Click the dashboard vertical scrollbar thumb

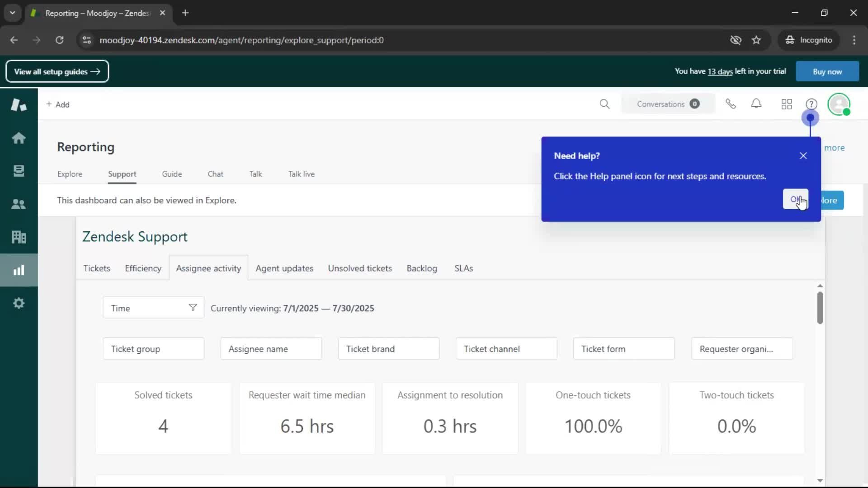(820, 308)
